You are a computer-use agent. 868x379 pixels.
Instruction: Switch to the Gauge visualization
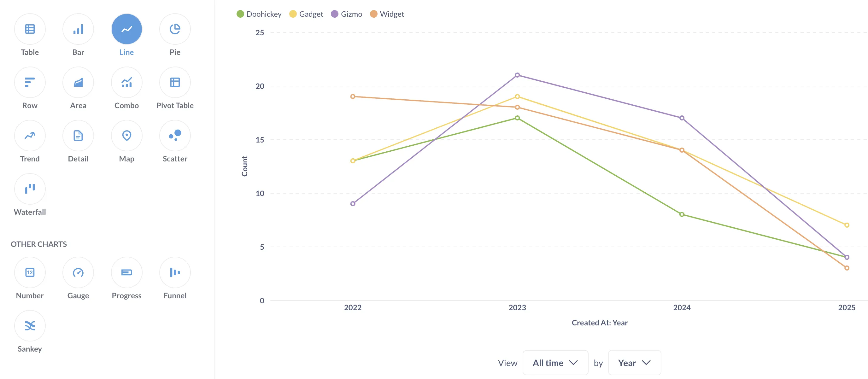click(x=78, y=272)
